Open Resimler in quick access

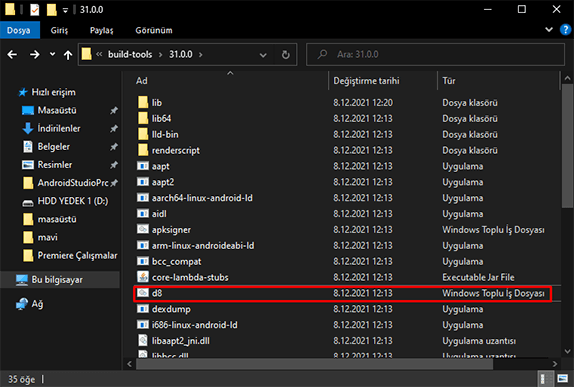[x=55, y=165]
